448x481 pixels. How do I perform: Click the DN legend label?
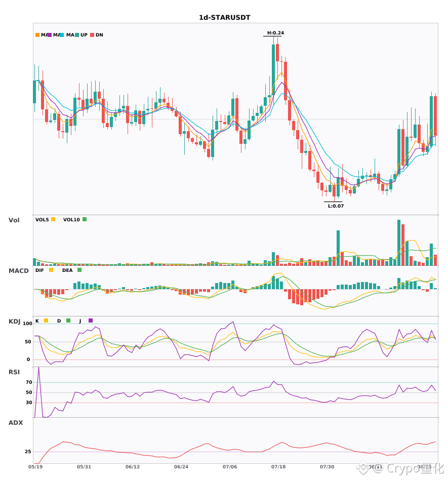pyautogui.click(x=99, y=35)
